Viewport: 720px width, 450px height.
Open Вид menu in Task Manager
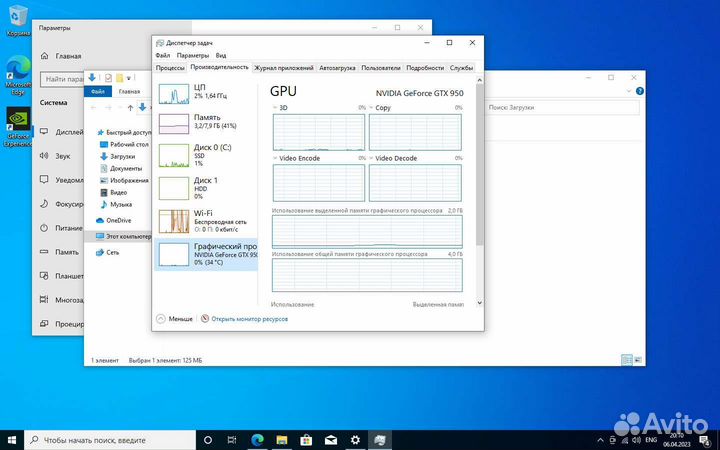click(x=221, y=55)
